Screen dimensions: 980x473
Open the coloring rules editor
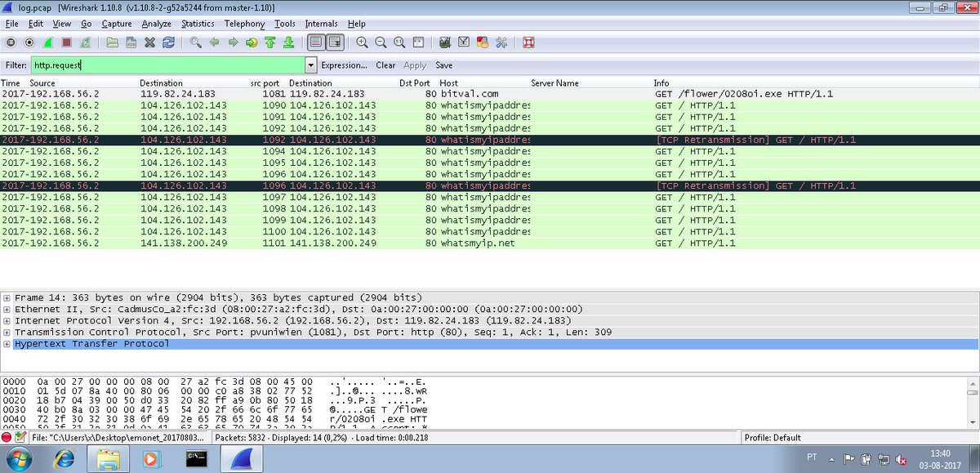tap(481, 42)
